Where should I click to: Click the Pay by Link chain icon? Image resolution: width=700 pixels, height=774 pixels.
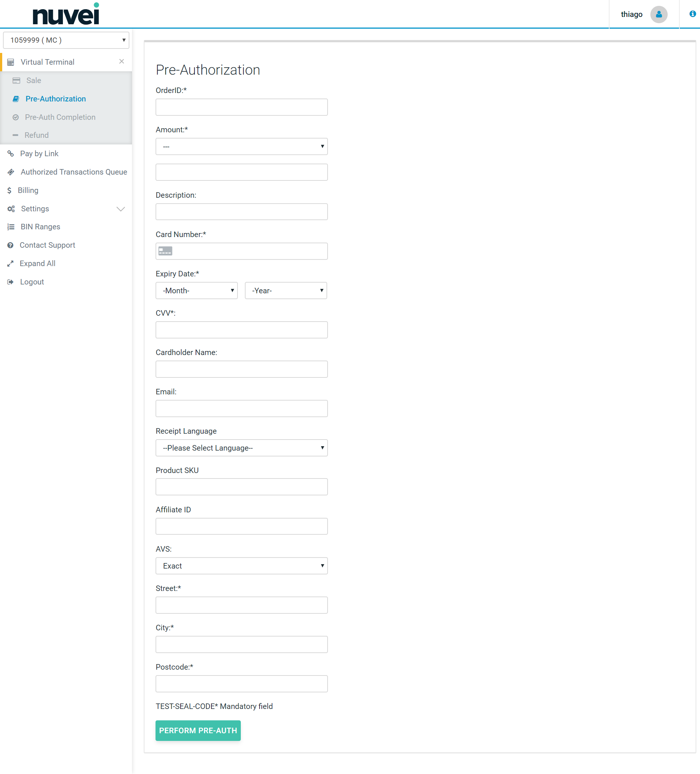tap(11, 154)
